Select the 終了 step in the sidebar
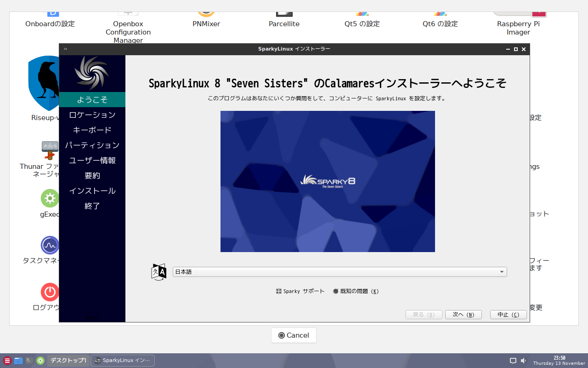 (92, 206)
